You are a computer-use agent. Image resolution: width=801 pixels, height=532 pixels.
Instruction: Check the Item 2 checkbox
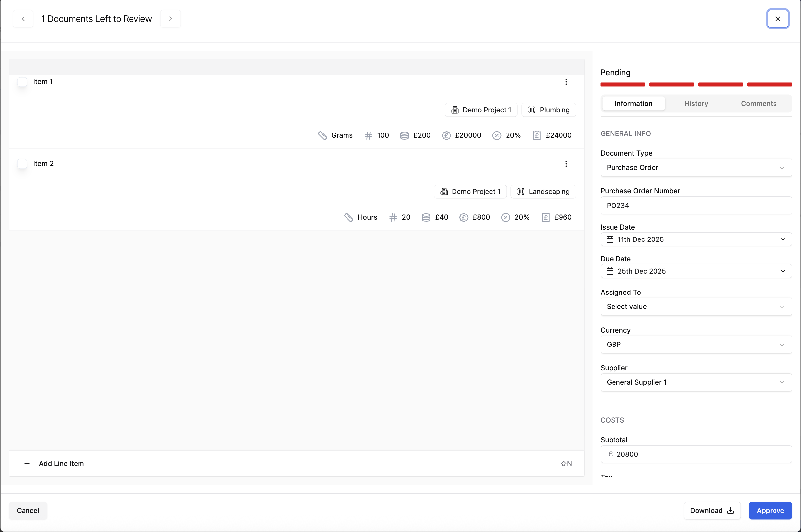pyautogui.click(x=22, y=164)
